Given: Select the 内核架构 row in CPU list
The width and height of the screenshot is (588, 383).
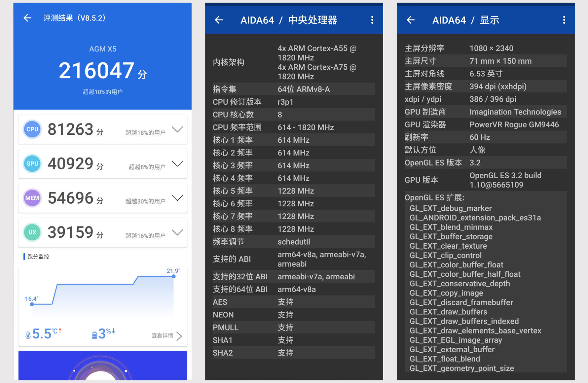Looking at the screenshot, I should (294, 62).
